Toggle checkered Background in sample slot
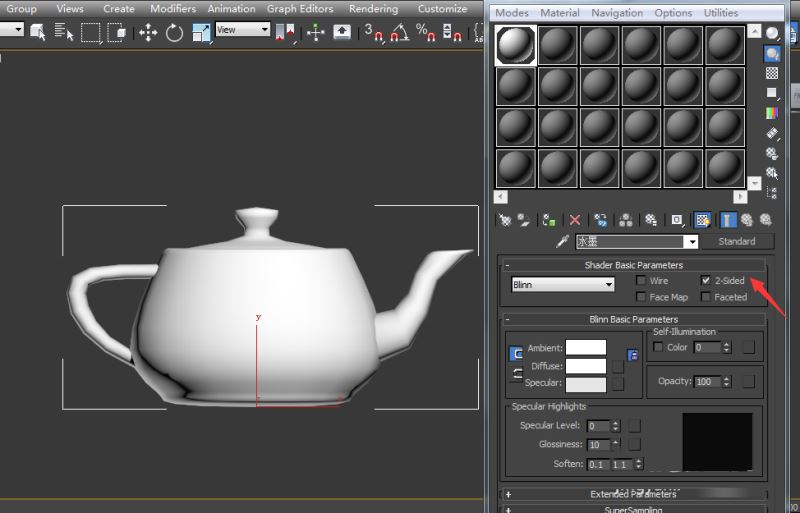 point(772,74)
